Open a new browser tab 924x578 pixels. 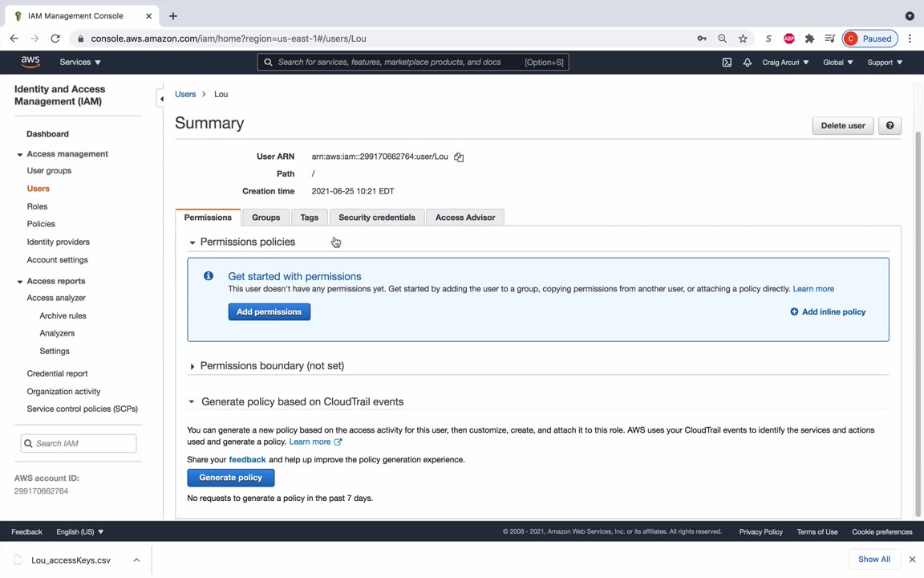click(172, 16)
